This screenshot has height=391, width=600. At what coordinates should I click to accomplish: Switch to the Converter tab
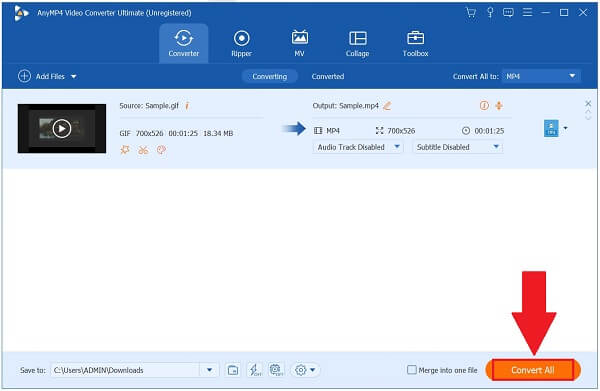pyautogui.click(x=184, y=43)
